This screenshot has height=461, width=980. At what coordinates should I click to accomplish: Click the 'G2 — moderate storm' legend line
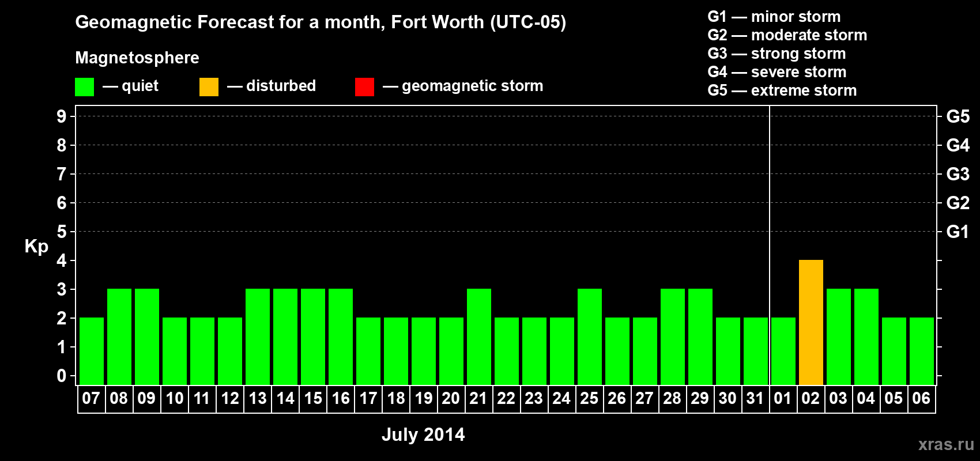pos(787,35)
